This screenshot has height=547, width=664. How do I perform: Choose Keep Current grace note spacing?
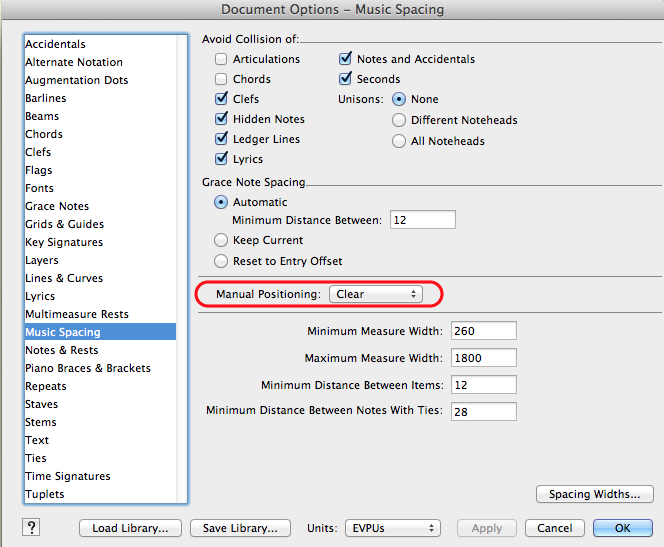pyautogui.click(x=221, y=241)
